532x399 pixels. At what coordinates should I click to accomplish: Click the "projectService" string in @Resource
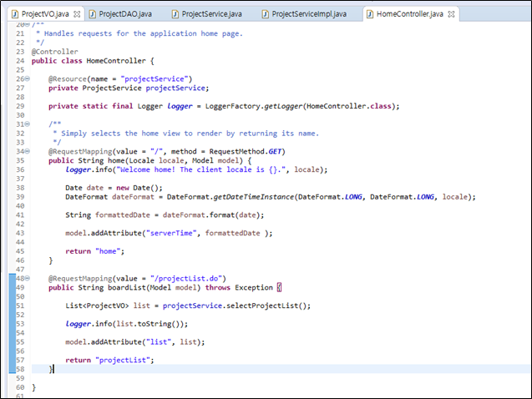154,79
